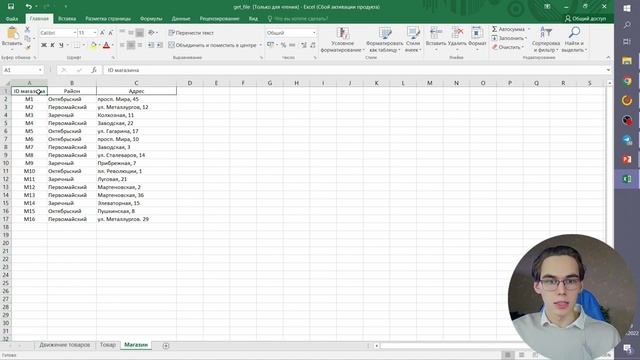
Task: Collapse the ribbon with the chevron
Action: (608, 58)
